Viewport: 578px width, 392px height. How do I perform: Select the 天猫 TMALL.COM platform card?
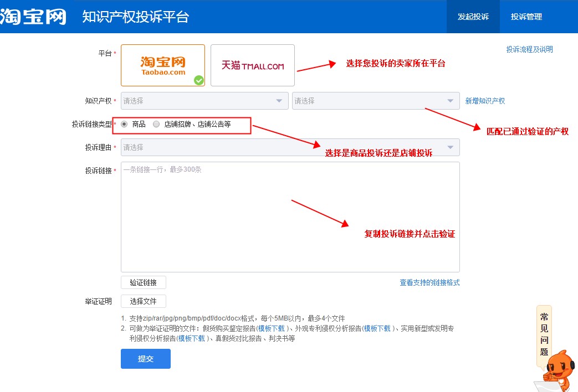coord(253,65)
